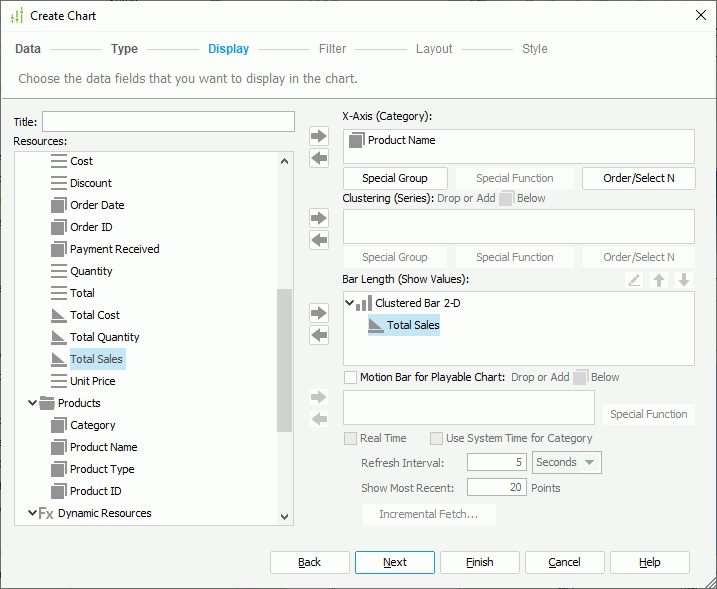Viewport: 717px width, 589px height.
Task: Click the add arrow next to X-Axis
Action: pos(319,136)
